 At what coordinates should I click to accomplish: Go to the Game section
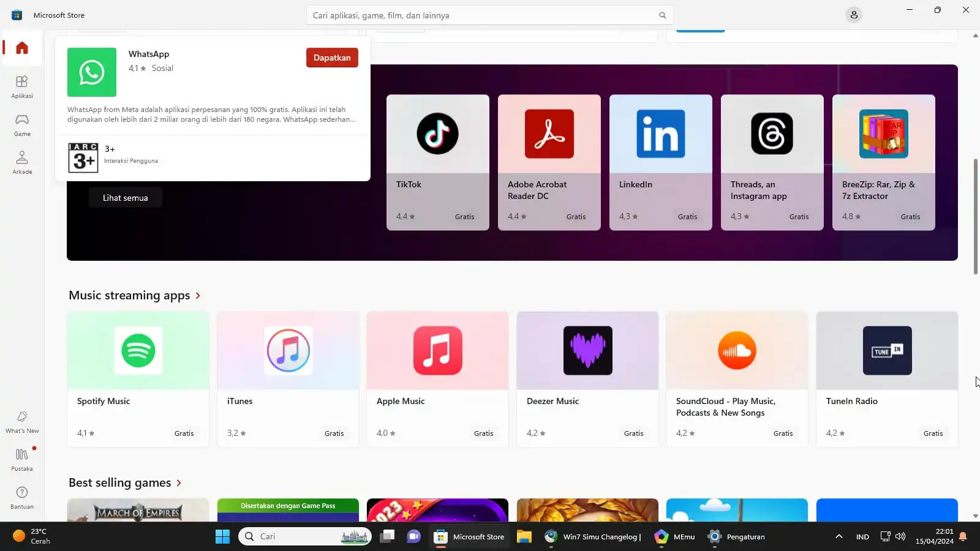click(x=22, y=124)
